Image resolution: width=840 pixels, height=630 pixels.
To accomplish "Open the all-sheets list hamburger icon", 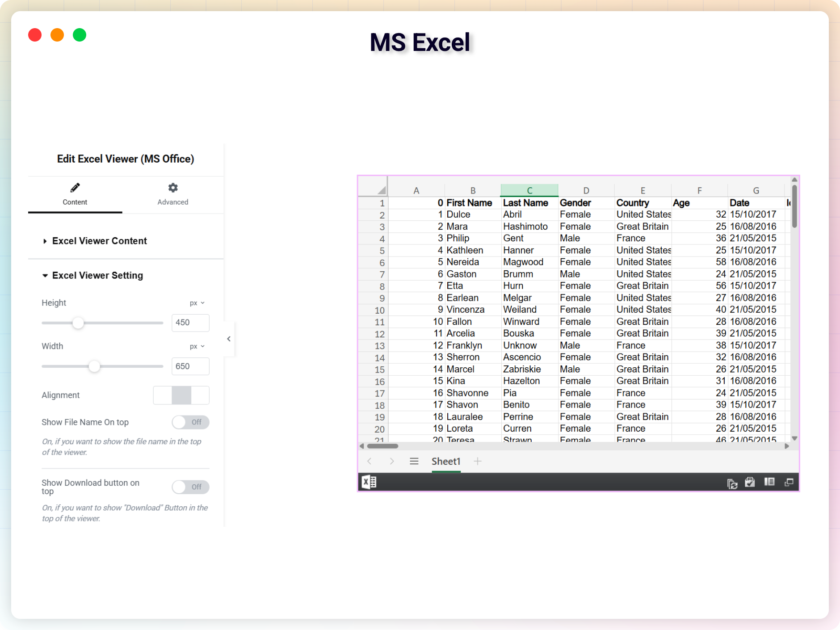I will point(414,461).
